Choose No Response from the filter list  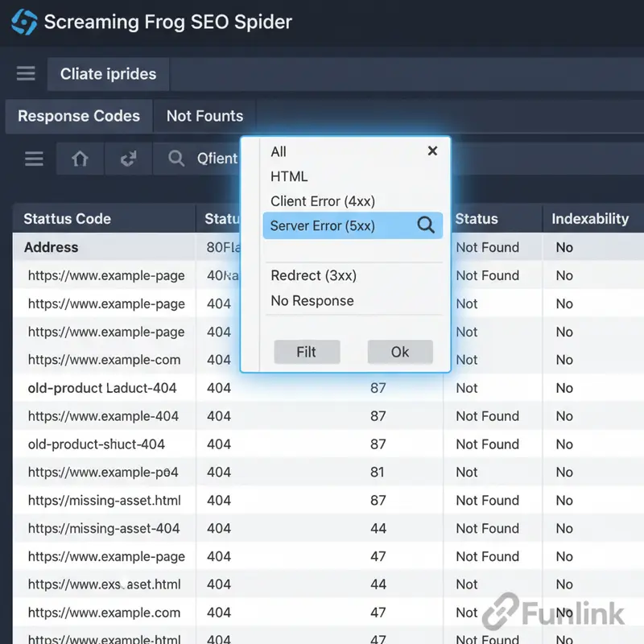tap(313, 300)
